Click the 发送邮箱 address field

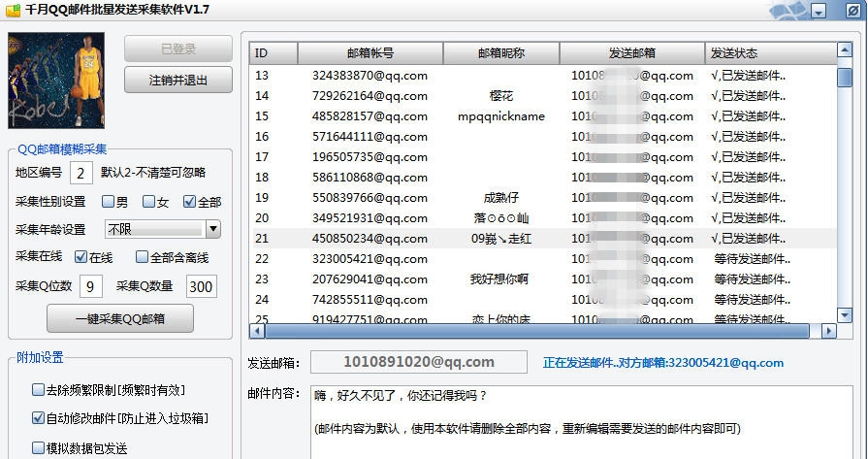[419, 362]
